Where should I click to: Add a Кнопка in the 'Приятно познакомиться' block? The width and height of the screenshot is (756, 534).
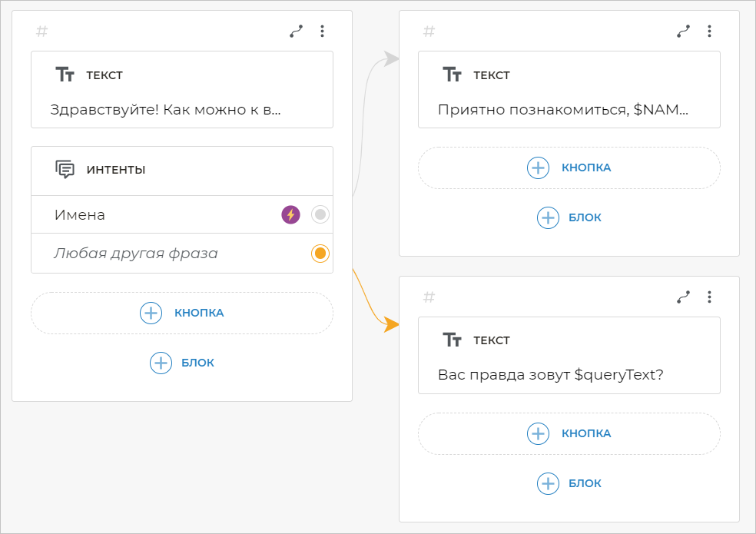coord(569,167)
